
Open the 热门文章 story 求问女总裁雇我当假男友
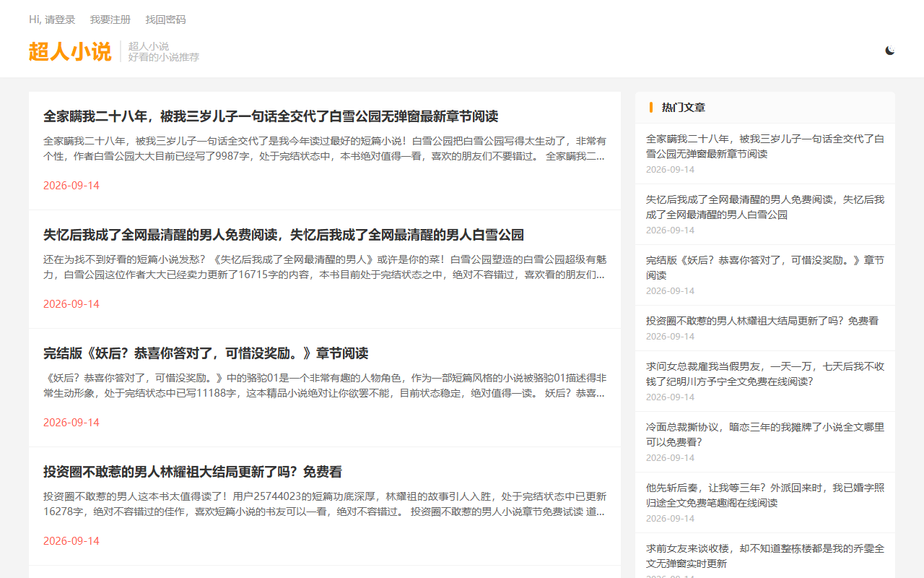(765, 374)
